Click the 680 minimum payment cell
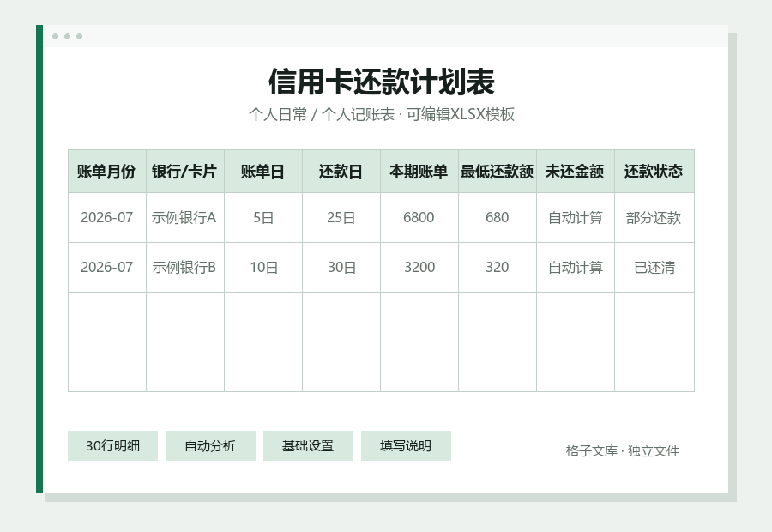The image size is (772, 532). tap(498, 217)
